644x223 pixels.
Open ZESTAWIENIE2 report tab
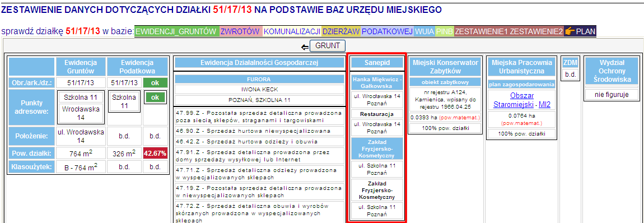click(x=536, y=31)
